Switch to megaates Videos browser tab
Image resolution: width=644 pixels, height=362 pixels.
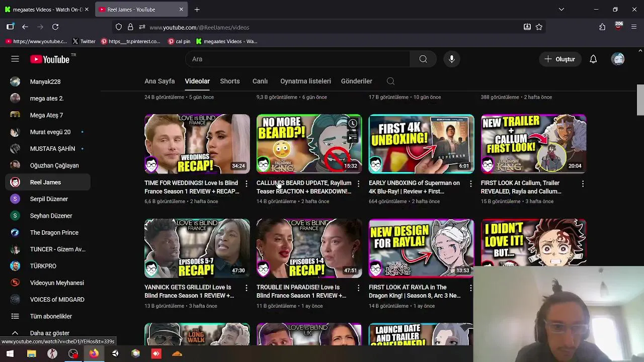click(x=47, y=9)
